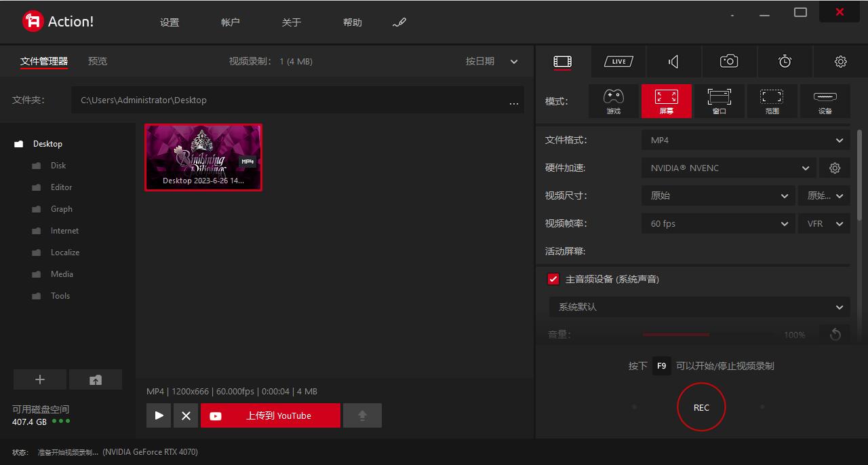This screenshot has height=465, width=868.
Task: Switch to the 预览 tab
Action: click(97, 60)
